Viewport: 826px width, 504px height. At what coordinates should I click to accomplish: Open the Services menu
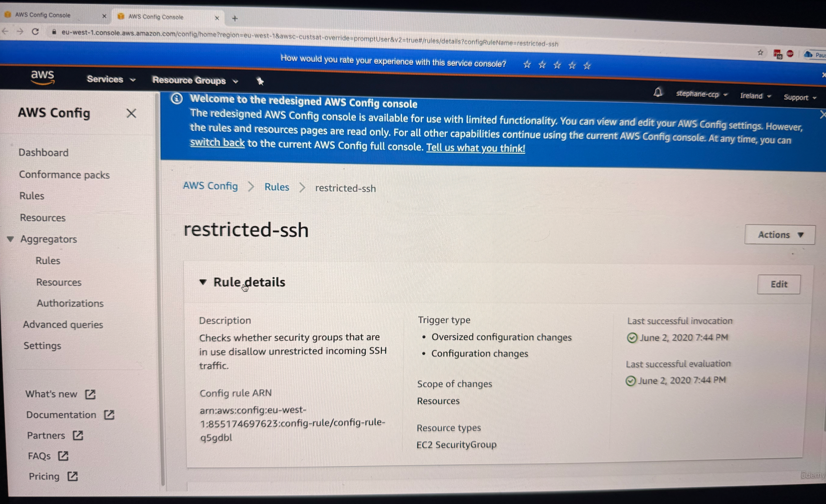pyautogui.click(x=111, y=79)
